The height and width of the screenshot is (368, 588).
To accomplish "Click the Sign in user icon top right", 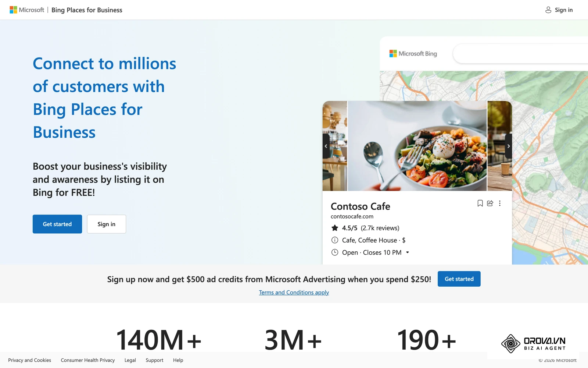I will (x=548, y=10).
